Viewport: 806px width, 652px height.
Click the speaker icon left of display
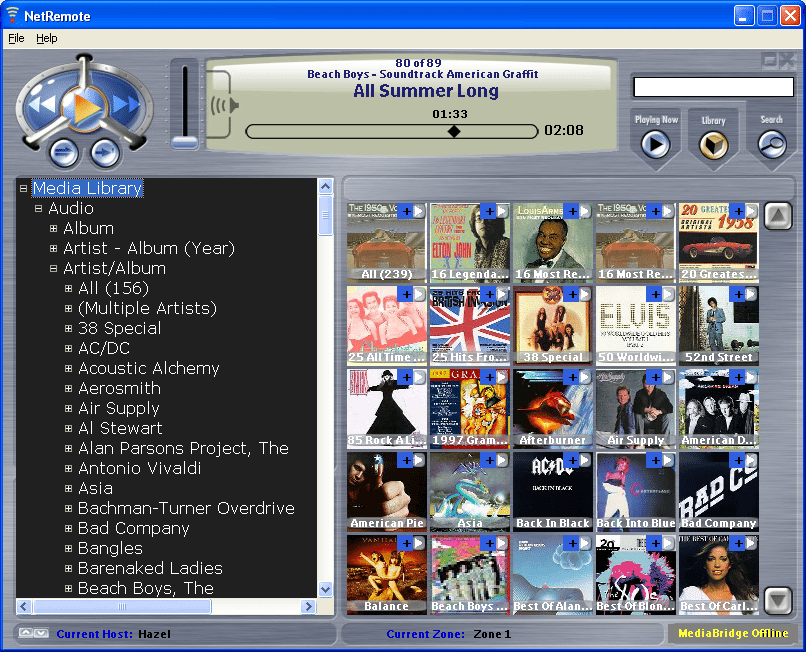tap(225, 105)
